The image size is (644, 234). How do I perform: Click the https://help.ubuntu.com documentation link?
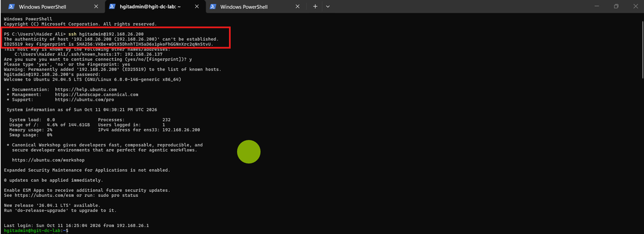(x=86, y=89)
